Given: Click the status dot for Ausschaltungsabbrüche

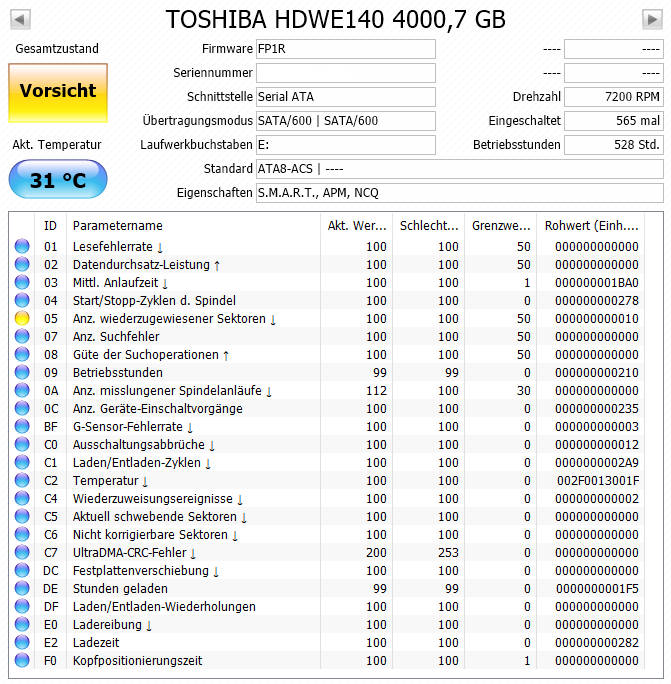Looking at the screenshot, I should click(22, 445).
